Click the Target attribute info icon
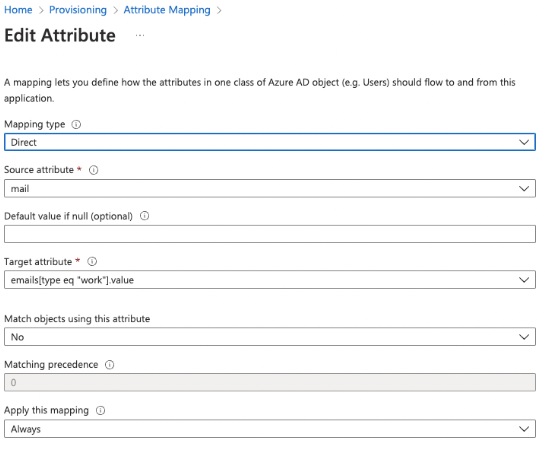This screenshot has width=549, height=456. point(92,262)
